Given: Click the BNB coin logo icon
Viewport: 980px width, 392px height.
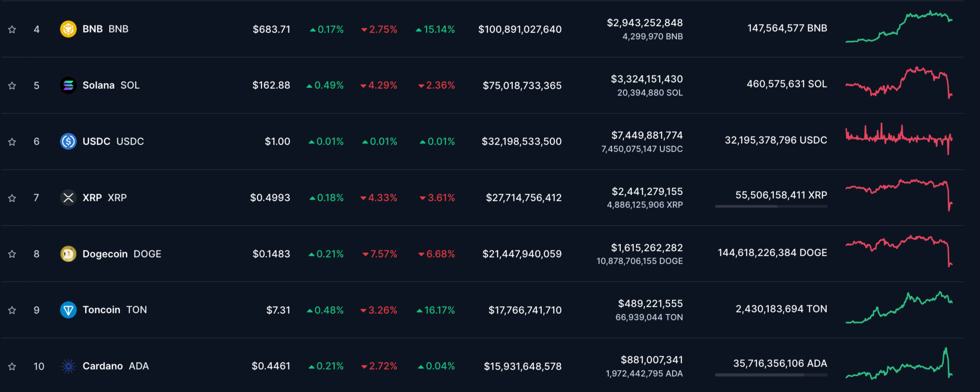Looking at the screenshot, I should 69,29.
